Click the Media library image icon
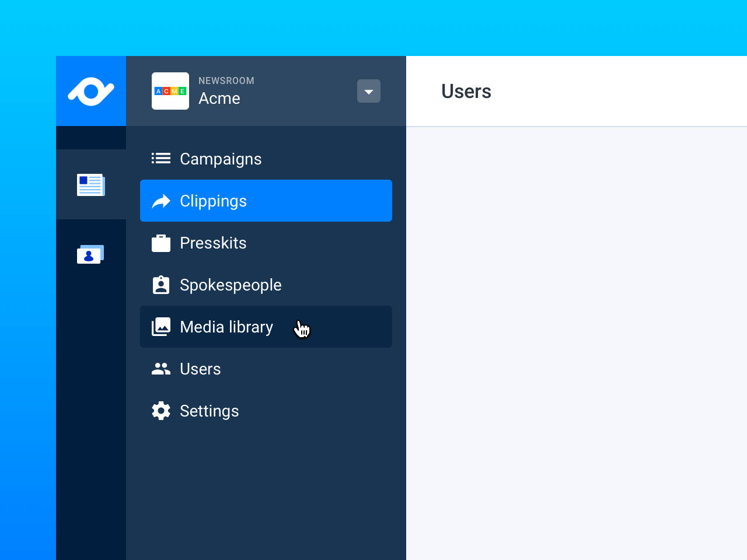The height and width of the screenshot is (560, 747). [x=161, y=327]
